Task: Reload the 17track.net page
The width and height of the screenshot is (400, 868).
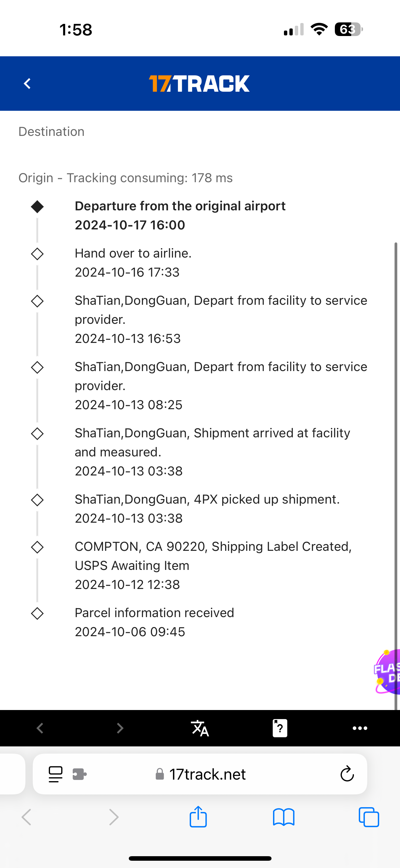Action: [x=347, y=774]
